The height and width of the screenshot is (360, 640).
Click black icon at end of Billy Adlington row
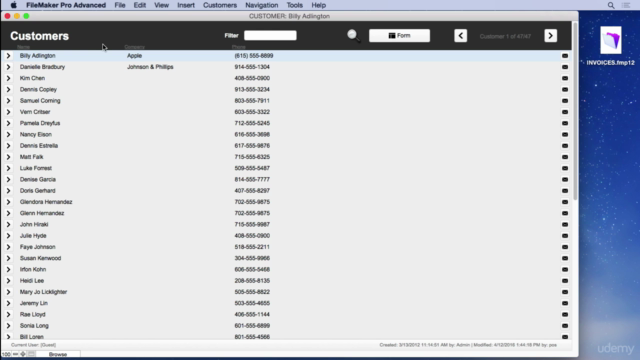[x=565, y=56]
